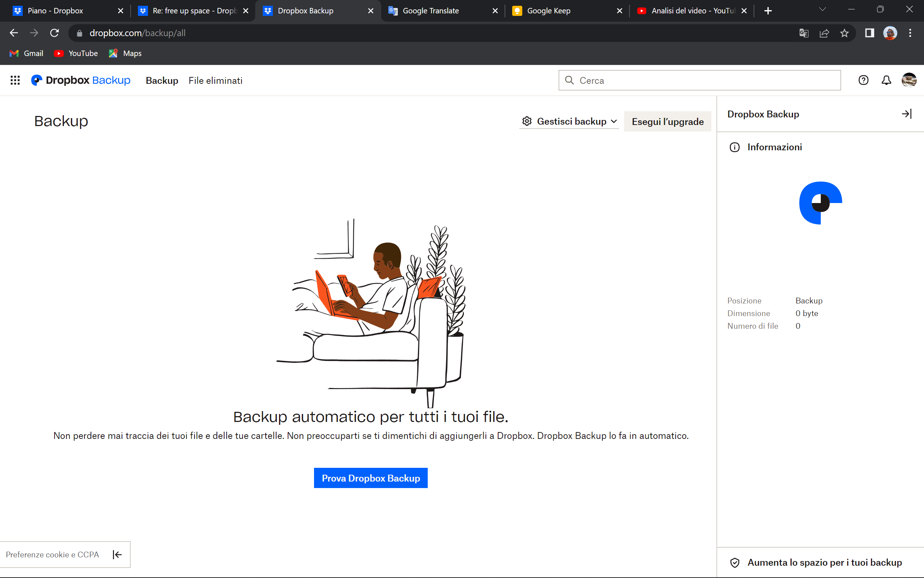Close the Google Translate tab
Screen dimensions: 924x578
coord(495,11)
